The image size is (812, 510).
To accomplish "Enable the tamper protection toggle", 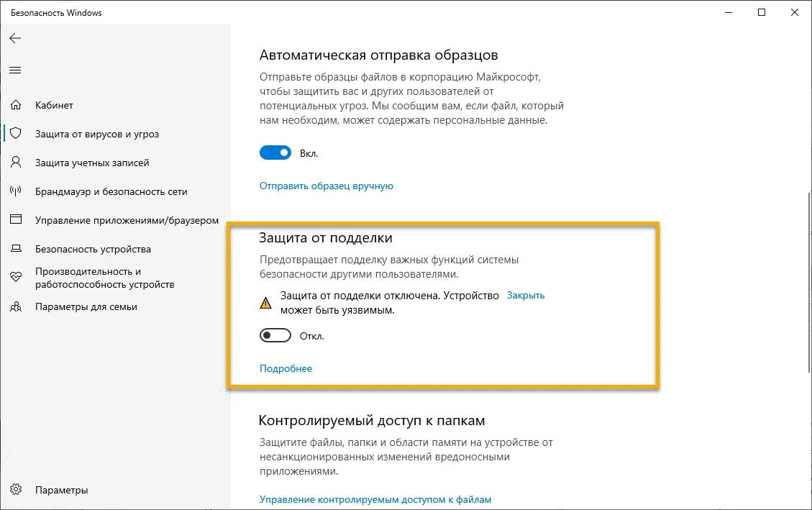I will [275, 335].
